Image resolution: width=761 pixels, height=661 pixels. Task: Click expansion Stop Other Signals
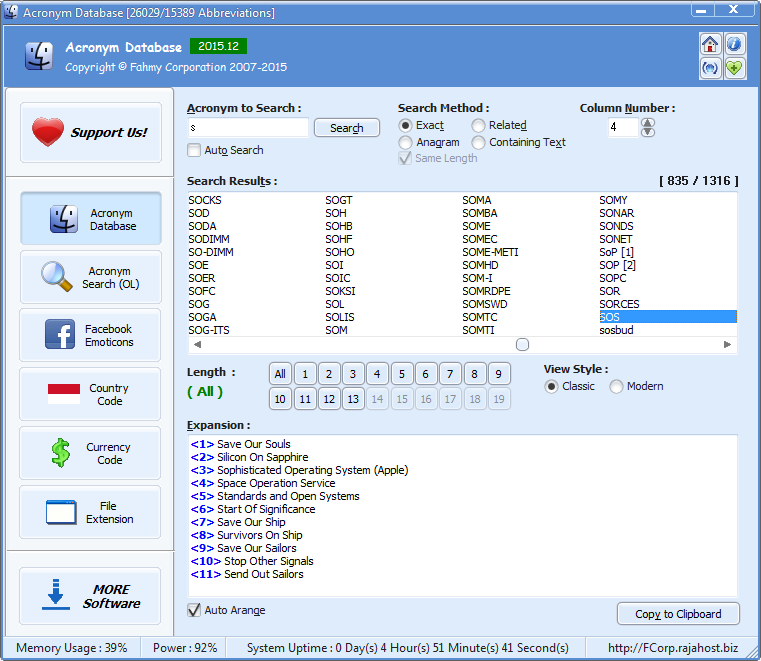269,561
